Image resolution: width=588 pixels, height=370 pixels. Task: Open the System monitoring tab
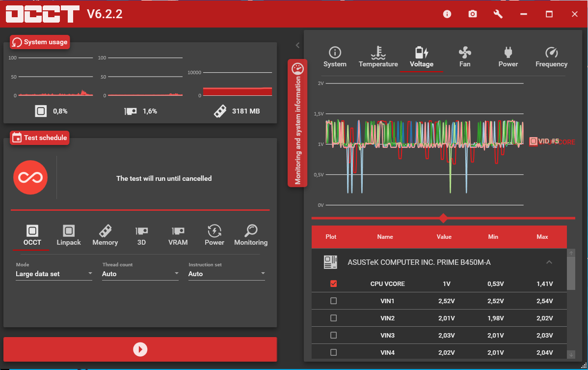[335, 57]
